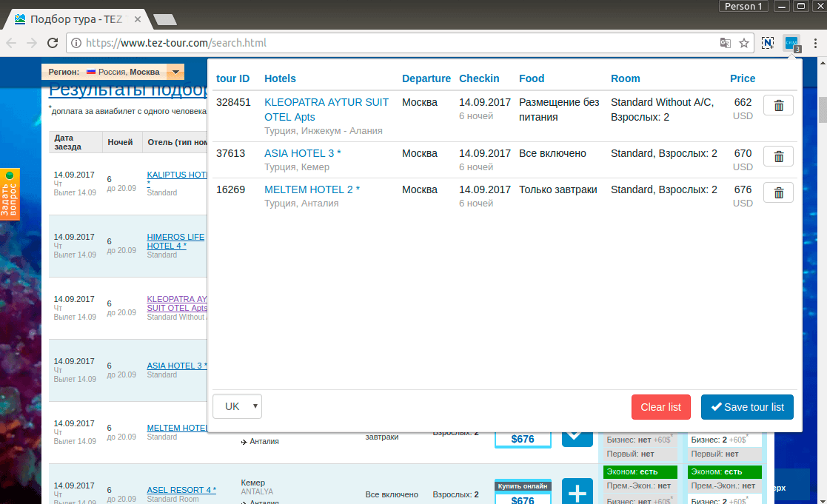Open the translate page icon
Image resolution: width=827 pixels, height=504 pixels.
pyautogui.click(x=726, y=43)
